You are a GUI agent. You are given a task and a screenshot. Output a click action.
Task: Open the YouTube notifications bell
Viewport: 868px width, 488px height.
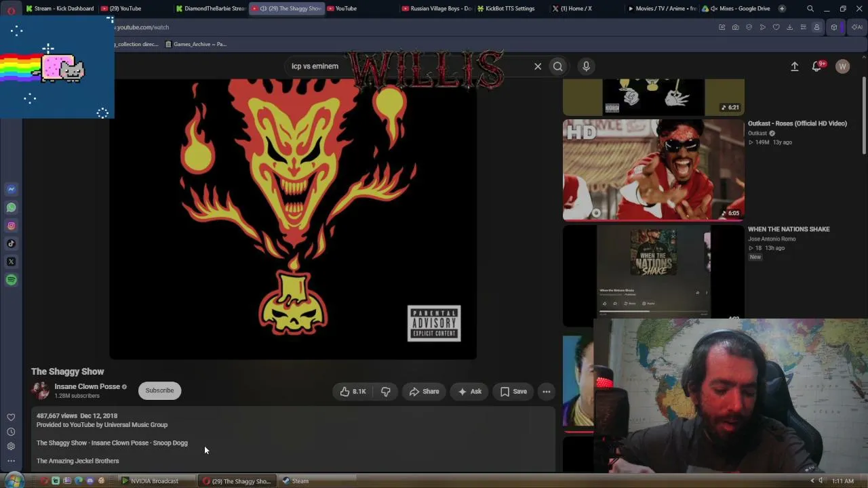817,66
